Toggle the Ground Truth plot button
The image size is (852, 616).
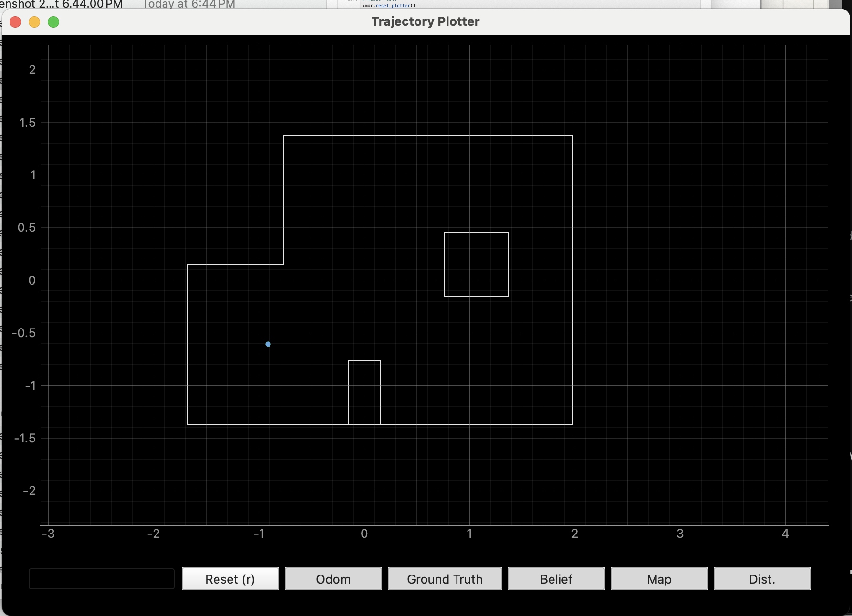click(x=445, y=579)
